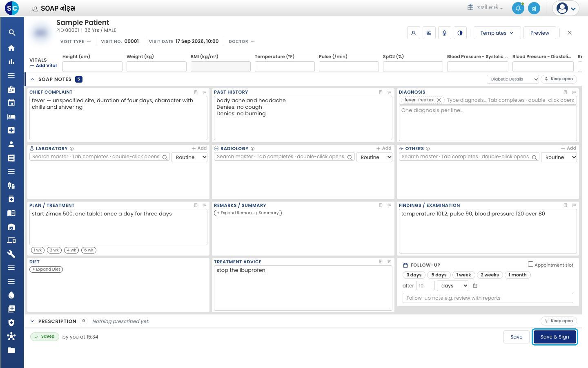
Task: Click the Height (cm) input field
Action: click(x=92, y=67)
